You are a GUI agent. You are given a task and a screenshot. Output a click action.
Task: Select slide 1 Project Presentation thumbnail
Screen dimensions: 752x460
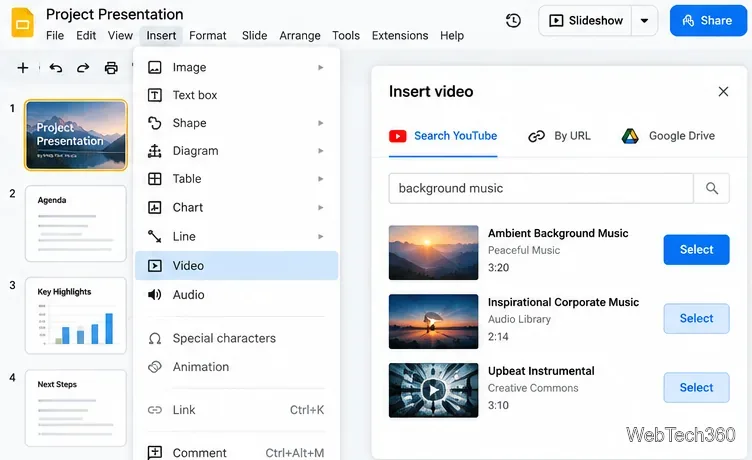[76, 135]
